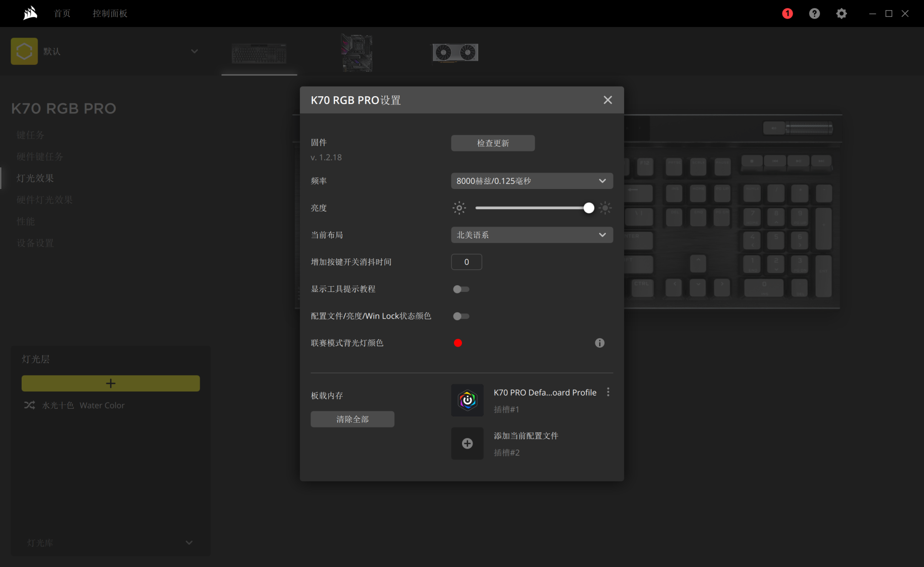Click the options menu on K70 PRO Default Profile
The image size is (924, 567).
pyautogui.click(x=608, y=392)
